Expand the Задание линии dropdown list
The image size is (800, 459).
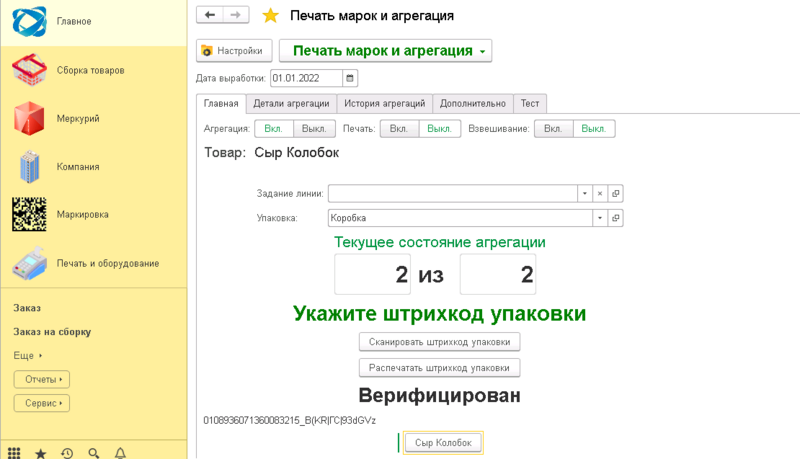pos(584,194)
